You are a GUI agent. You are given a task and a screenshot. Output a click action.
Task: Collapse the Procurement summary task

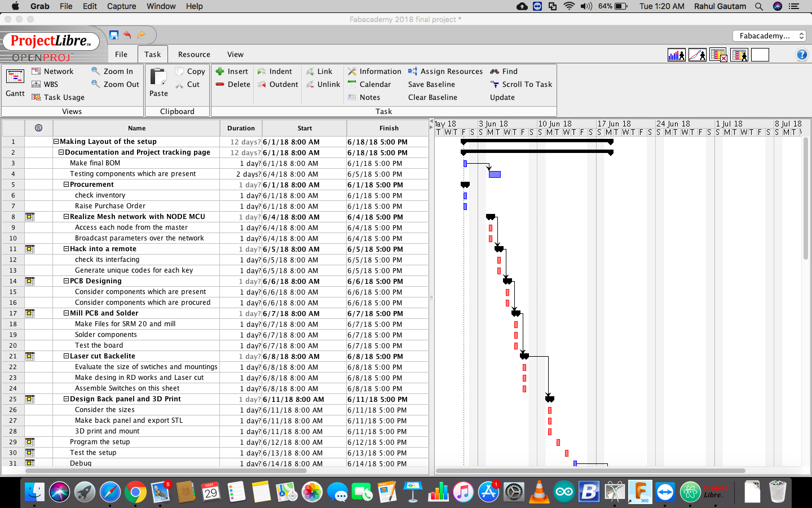[67, 185]
